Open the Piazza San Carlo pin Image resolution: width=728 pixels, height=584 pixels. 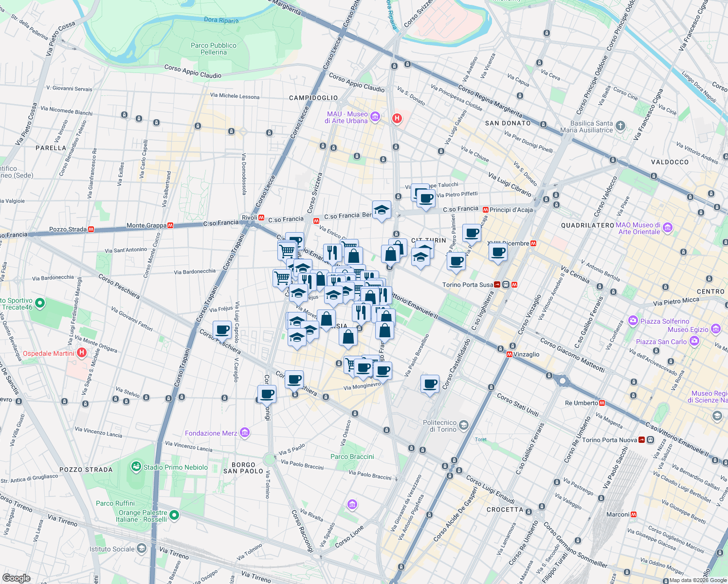[x=694, y=341]
